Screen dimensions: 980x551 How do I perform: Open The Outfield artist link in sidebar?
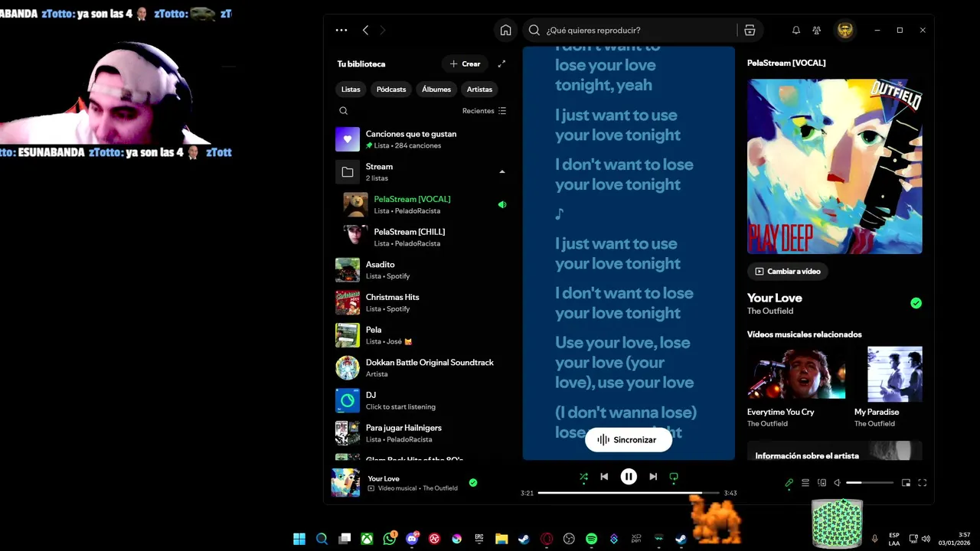[x=770, y=311]
